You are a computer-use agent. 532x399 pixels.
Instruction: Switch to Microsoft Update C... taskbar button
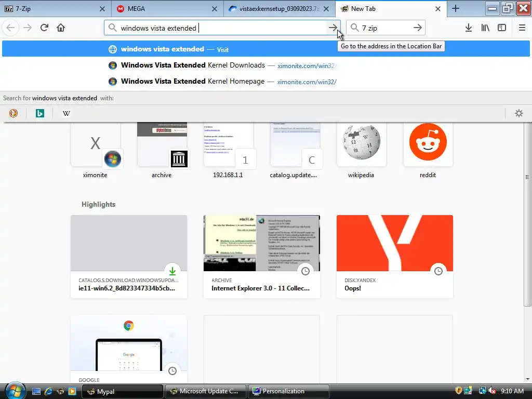pyautogui.click(x=206, y=391)
